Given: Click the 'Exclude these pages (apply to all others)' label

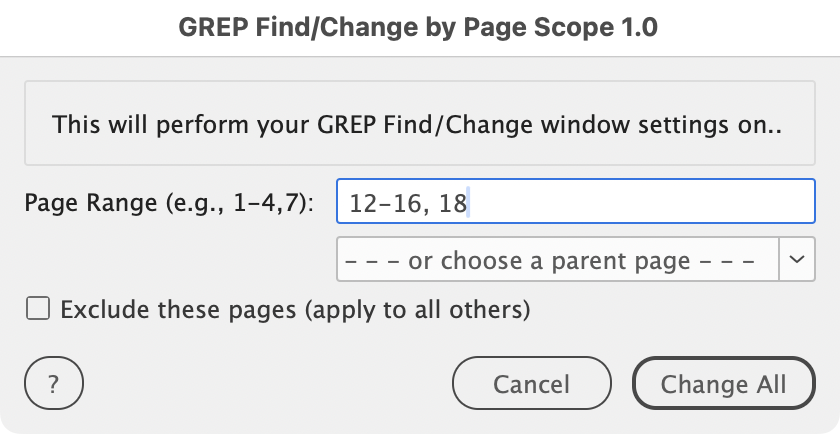Looking at the screenshot, I should click(294, 310).
